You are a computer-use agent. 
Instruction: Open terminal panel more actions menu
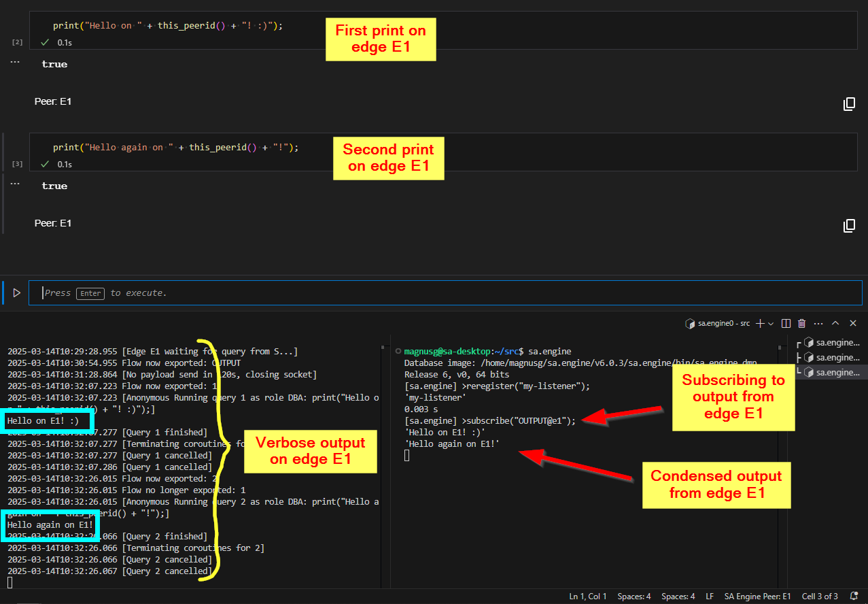pyautogui.click(x=818, y=324)
